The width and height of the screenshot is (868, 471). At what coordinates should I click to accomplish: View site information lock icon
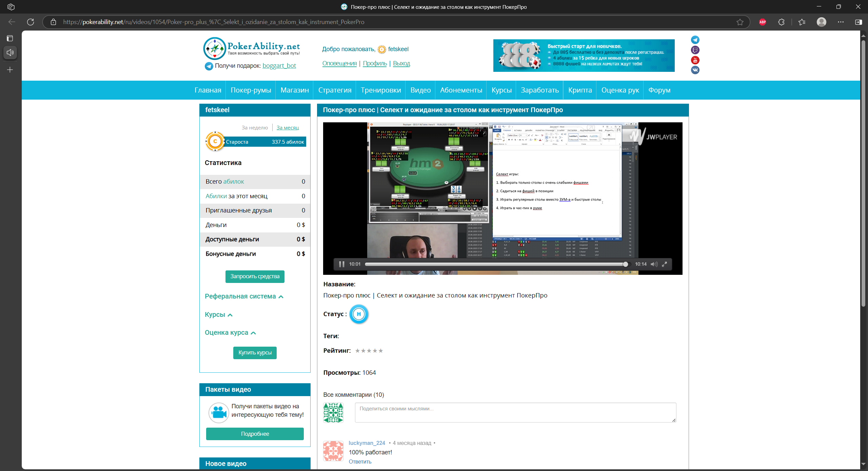coord(53,22)
